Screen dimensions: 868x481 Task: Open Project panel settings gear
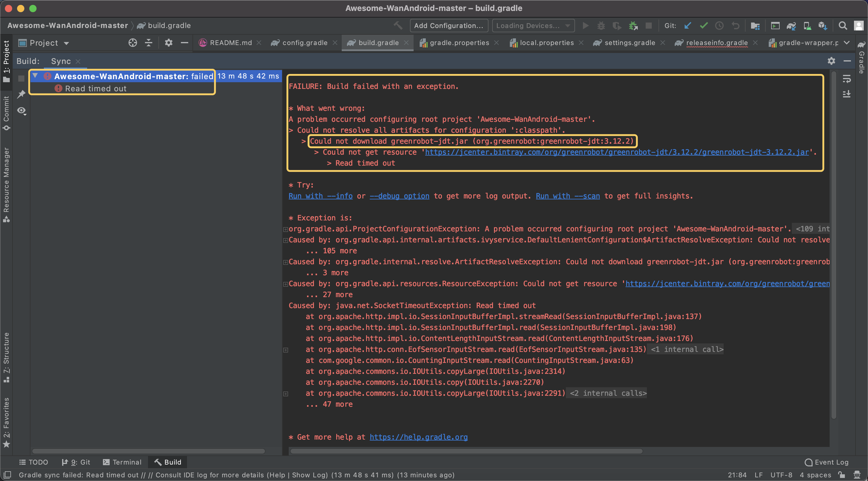[168, 43]
